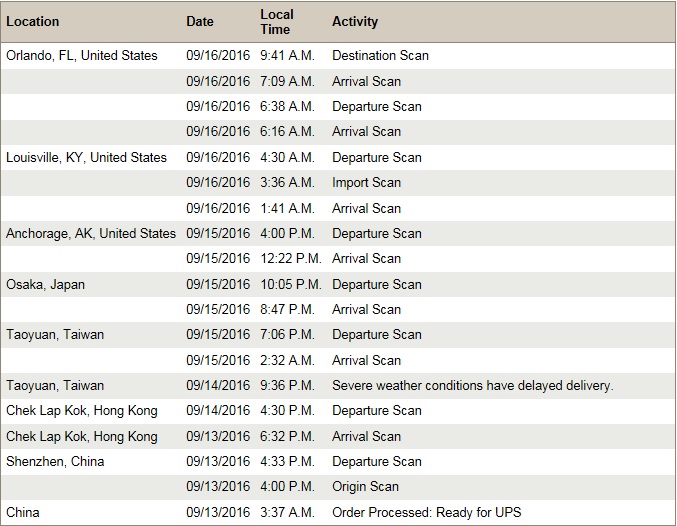Screen dimensions: 677x526
Task: Click Chek Lap Kok Arrival Scan row
Action: [x=338, y=436]
